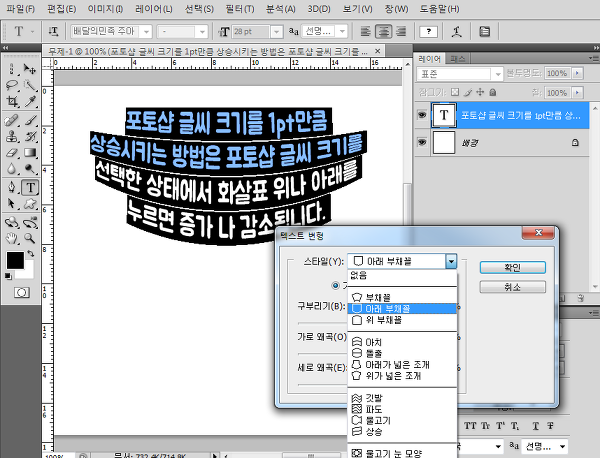Choose 없음 in style list

[x=402, y=275]
